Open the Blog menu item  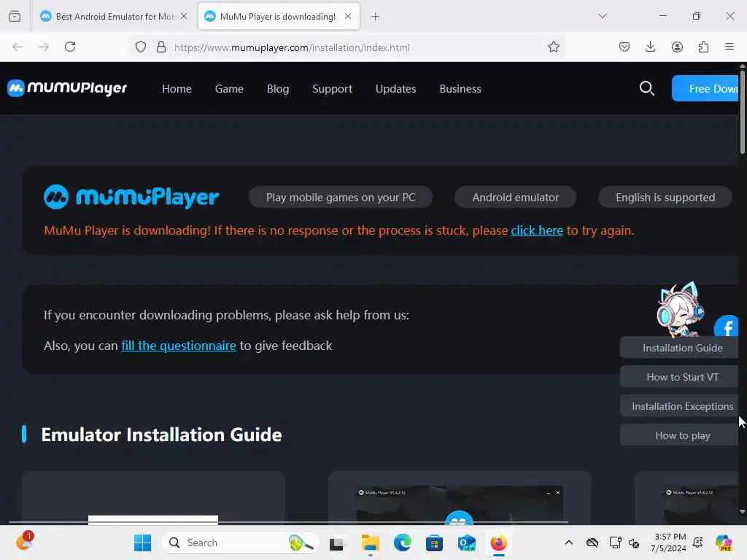point(278,88)
